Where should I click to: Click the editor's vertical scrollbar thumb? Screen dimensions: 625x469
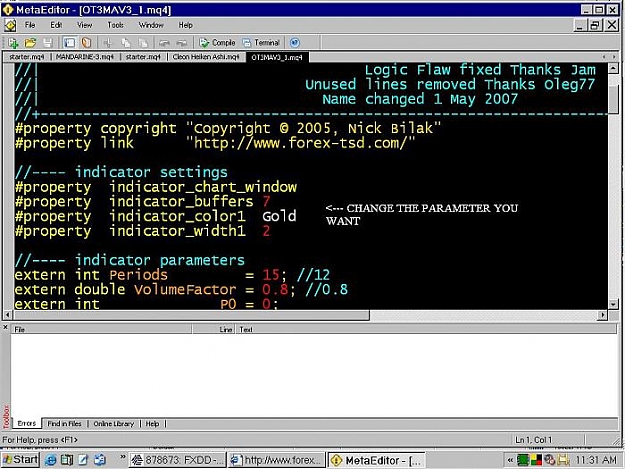coord(613,98)
